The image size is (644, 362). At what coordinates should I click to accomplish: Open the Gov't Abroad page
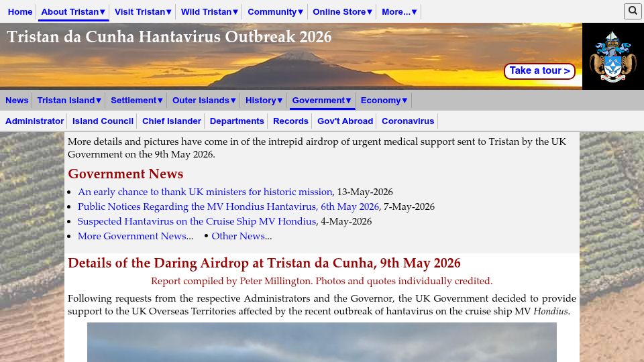(345, 121)
